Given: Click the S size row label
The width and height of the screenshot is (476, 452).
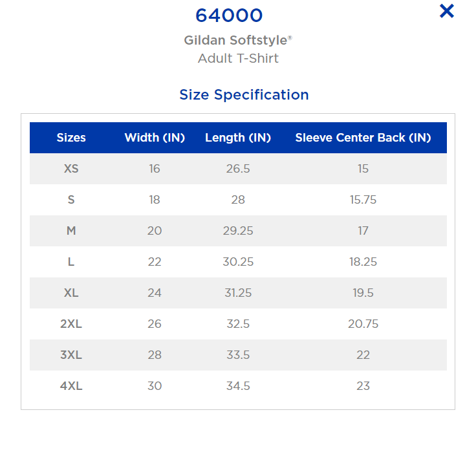Looking at the screenshot, I should pyautogui.click(x=71, y=200).
